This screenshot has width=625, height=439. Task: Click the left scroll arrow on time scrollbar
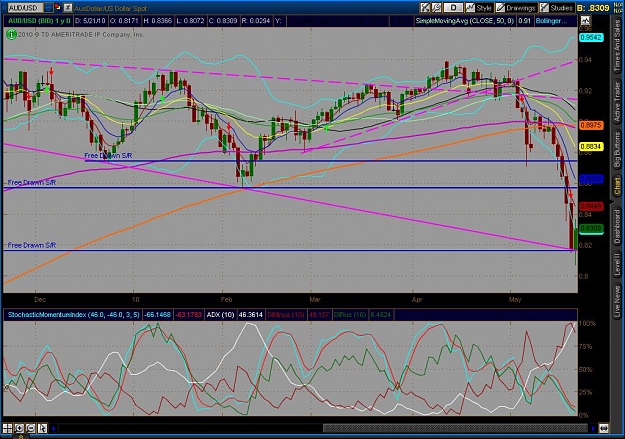pos(53,429)
